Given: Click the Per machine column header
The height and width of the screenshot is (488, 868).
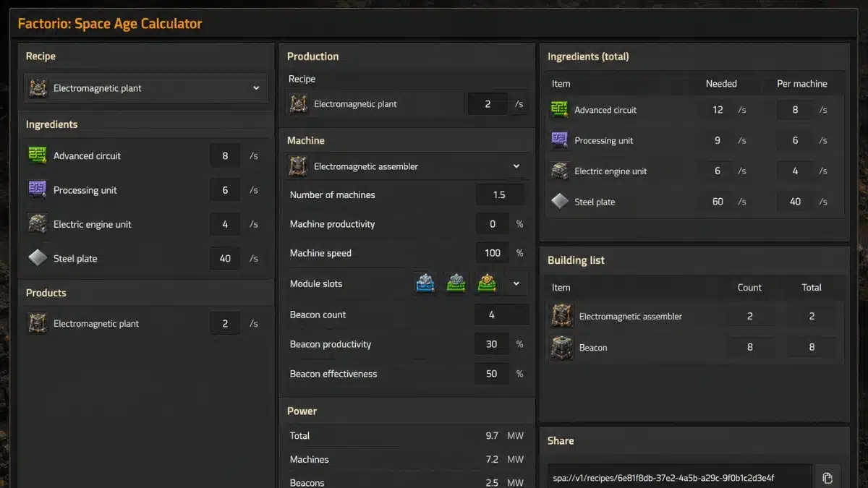Looking at the screenshot, I should pos(801,84).
